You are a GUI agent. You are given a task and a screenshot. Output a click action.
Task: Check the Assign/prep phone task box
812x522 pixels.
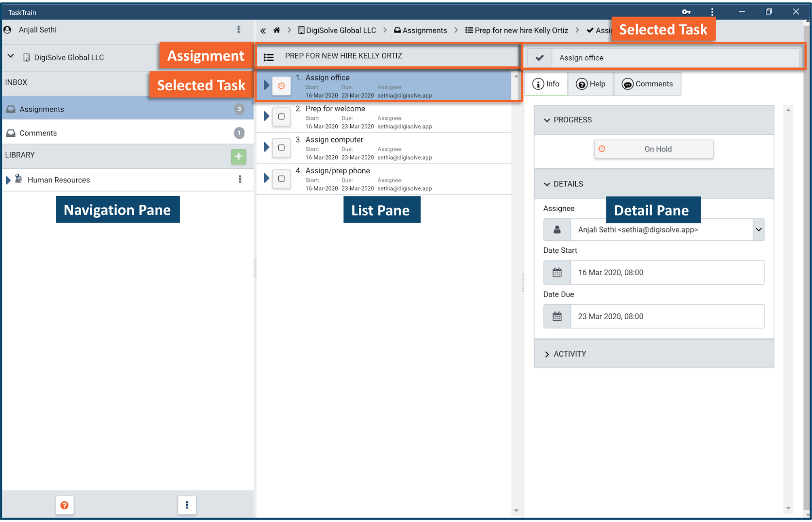(x=281, y=179)
